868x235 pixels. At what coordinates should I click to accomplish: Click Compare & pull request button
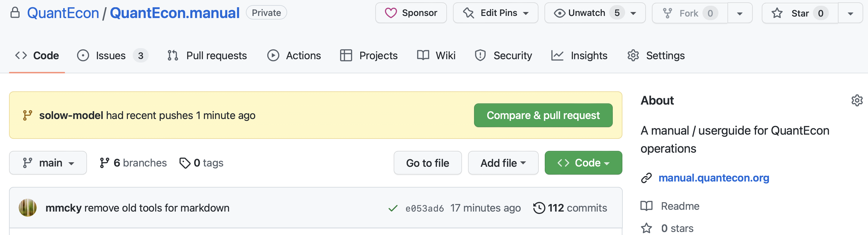coord(543,115)
